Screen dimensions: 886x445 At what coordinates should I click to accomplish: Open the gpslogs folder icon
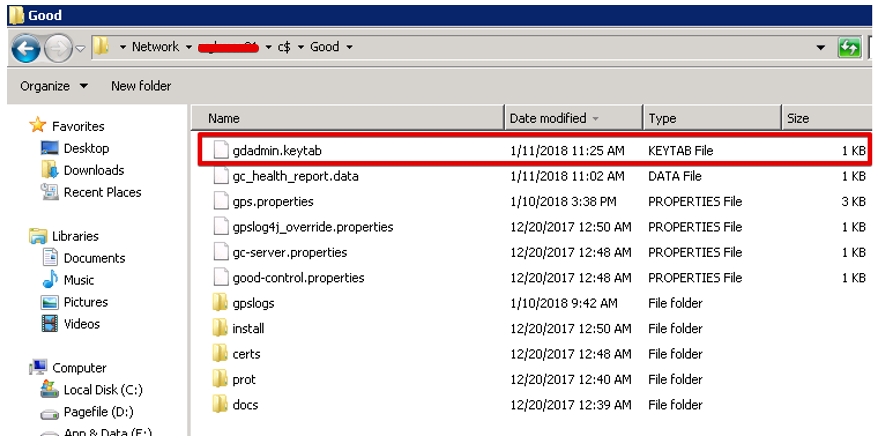point(221,303)
